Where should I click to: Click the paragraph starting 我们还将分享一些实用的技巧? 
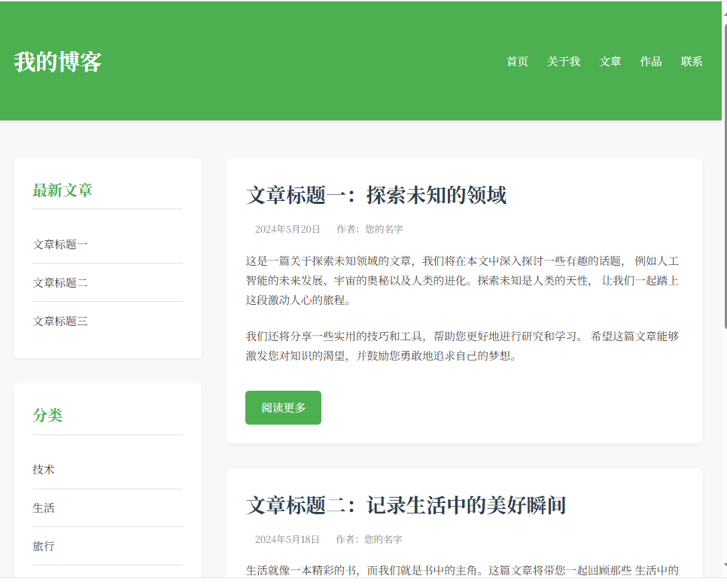(462, 346)
